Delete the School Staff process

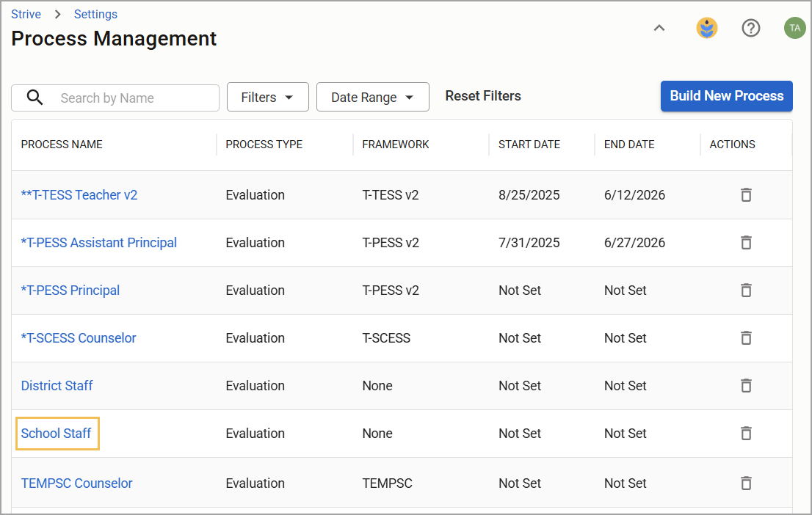(x=746, y=434)
